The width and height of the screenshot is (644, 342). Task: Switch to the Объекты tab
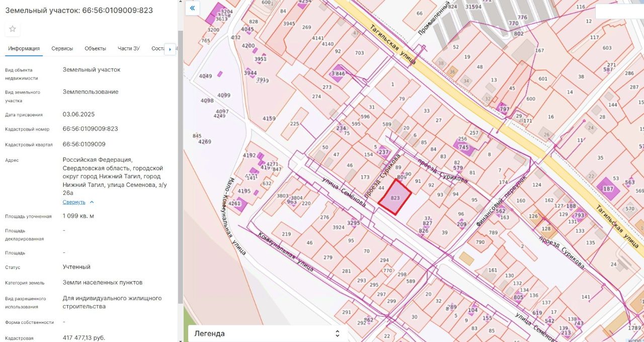[x=95, y=48]
